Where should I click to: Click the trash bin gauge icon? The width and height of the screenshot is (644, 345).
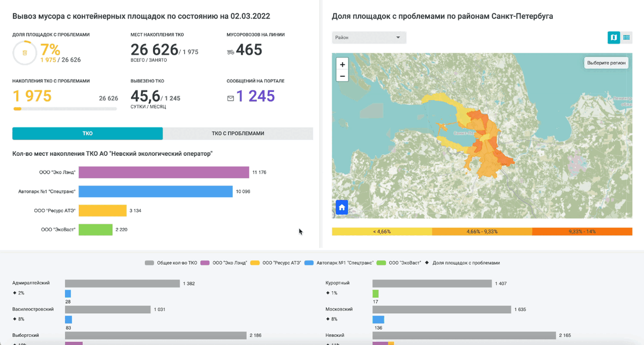click(x=24, y=52)
